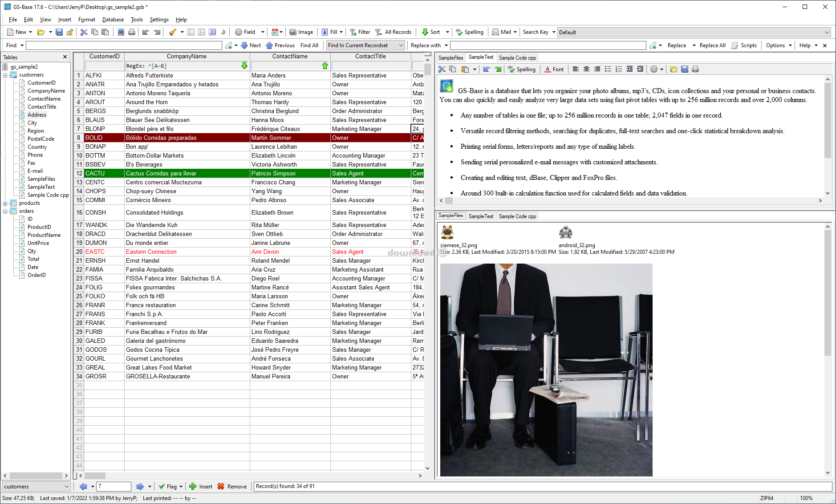
Task: Switch to SampleText tab in lower pane
Action: pos(481,216)
